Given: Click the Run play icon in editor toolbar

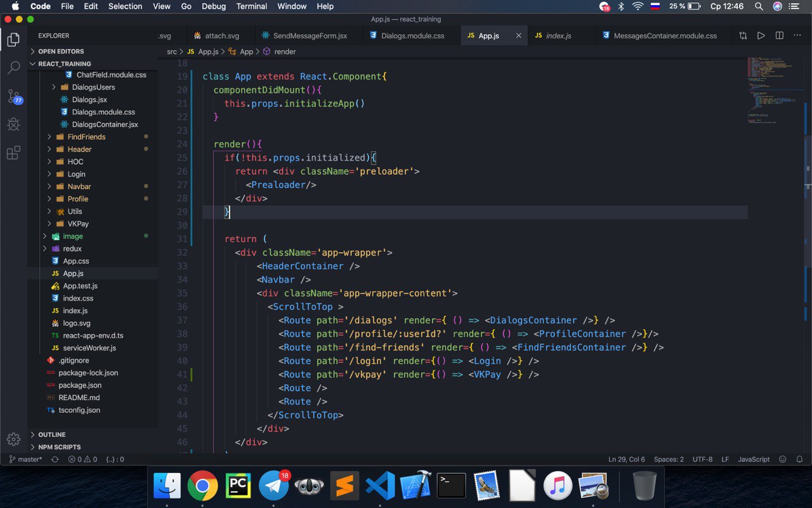Looking at the screenshot, I should coord(761,36).
